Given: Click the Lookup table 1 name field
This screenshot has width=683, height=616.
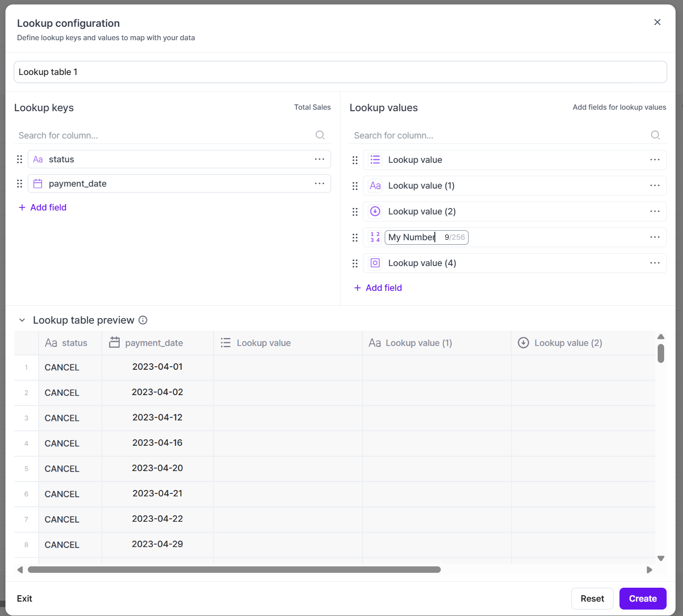Looking at the screenshot, I should coord(340,72).
